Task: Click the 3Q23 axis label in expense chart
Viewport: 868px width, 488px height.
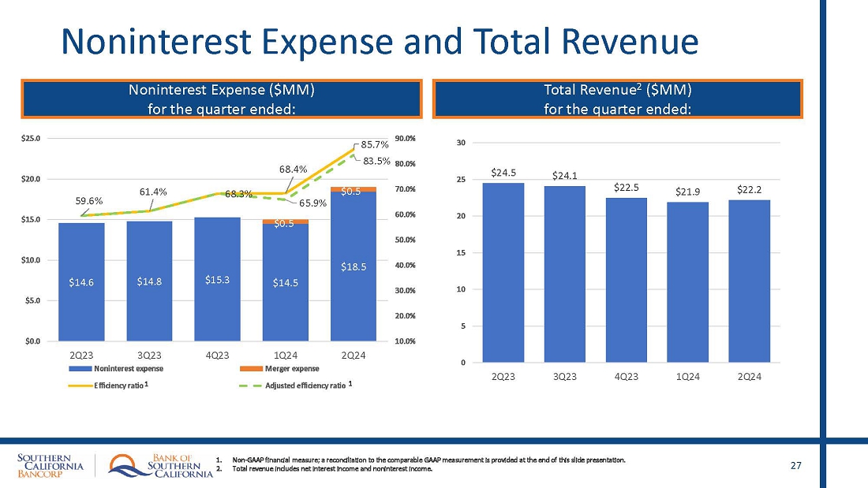Action: tap(149, 354)
